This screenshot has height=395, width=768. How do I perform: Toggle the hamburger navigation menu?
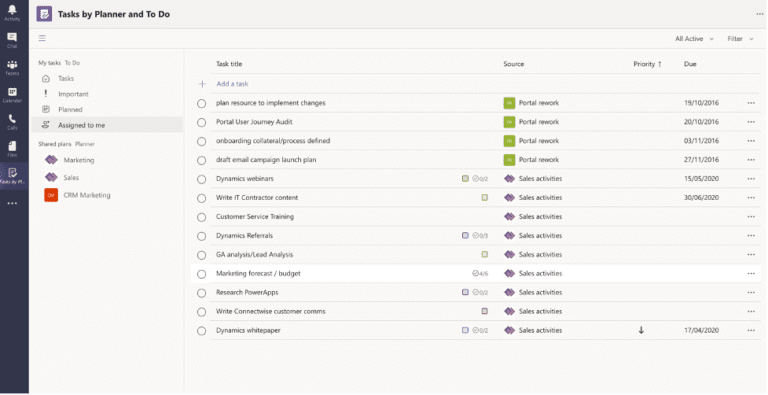pyautogui.click(x=42, y=38)
